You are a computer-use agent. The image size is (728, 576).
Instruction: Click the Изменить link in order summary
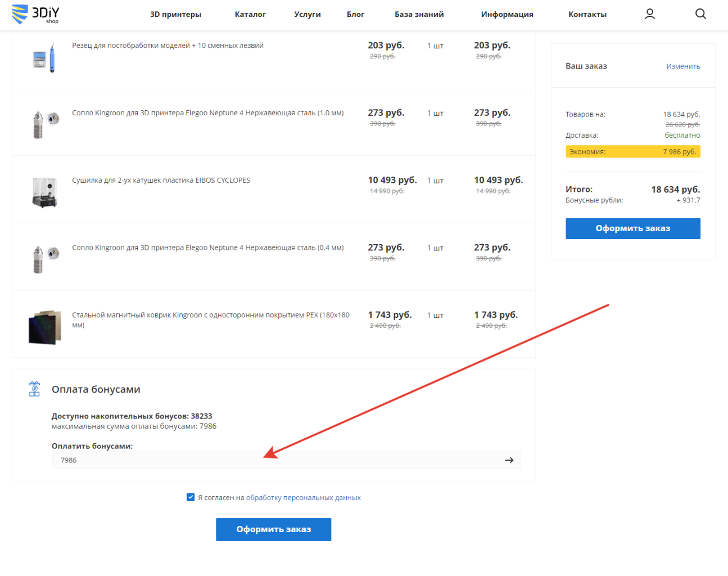[x=682, y=66]
